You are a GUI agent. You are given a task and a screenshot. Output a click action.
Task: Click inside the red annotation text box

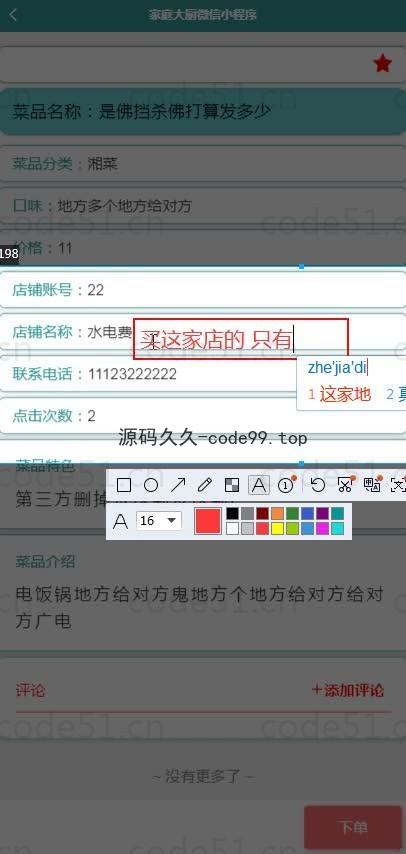pyautogui.click(x=240, y=339)
